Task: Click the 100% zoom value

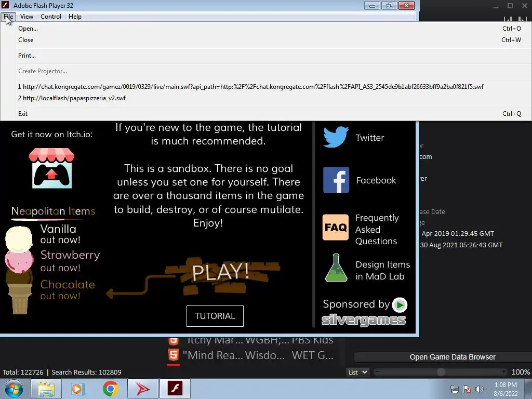Action: 521,372
